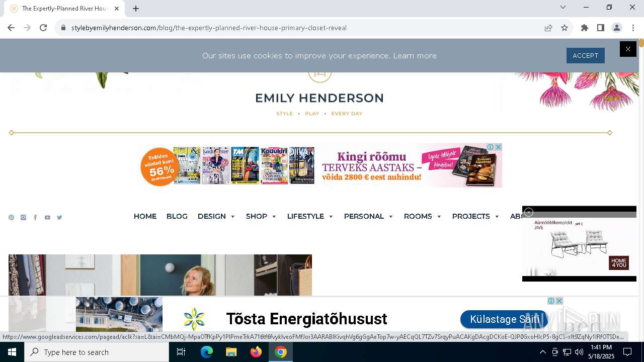Click the page vertical scrollbar thumb
644x362 pixels.
click(x=641, y=43)
